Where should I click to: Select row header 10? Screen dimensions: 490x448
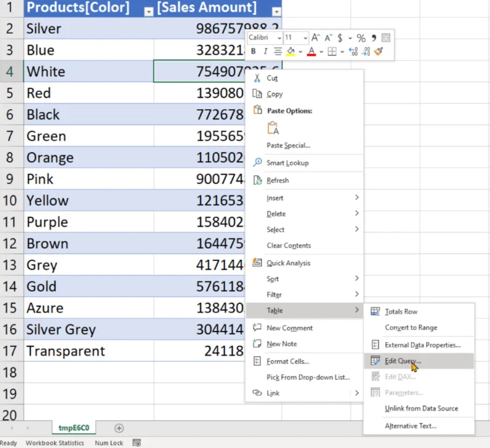click(x=10, y=200)
